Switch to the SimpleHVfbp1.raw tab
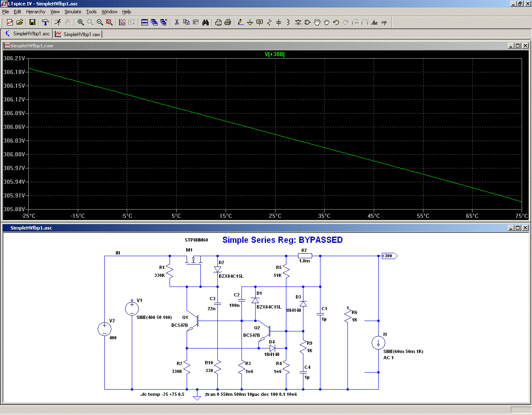 [x=77, y=34]
